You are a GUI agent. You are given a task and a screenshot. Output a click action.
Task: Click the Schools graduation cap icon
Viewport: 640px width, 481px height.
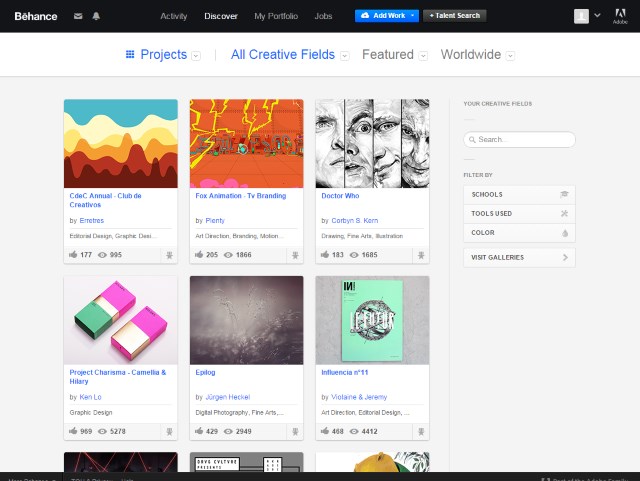[564, 194]
